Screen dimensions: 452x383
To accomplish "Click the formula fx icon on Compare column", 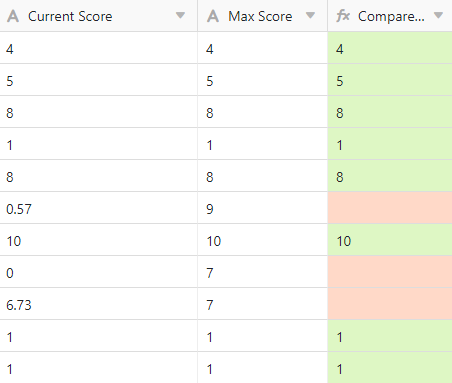I will (x=343, y=16).
